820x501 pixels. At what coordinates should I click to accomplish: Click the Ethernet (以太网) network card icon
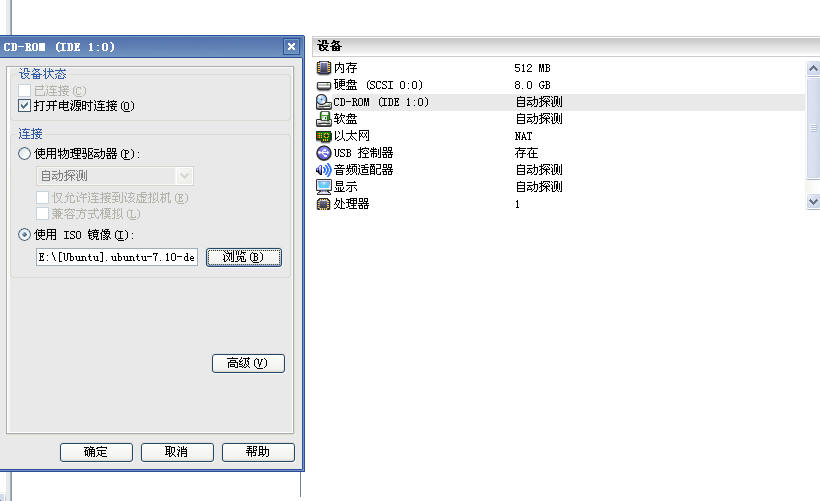[x=324, y=136]
